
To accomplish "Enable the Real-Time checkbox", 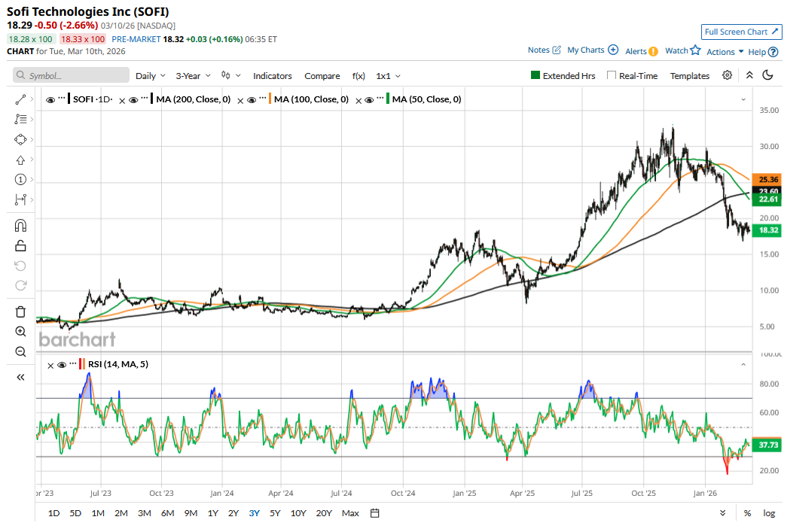I will tap(612, 76).
